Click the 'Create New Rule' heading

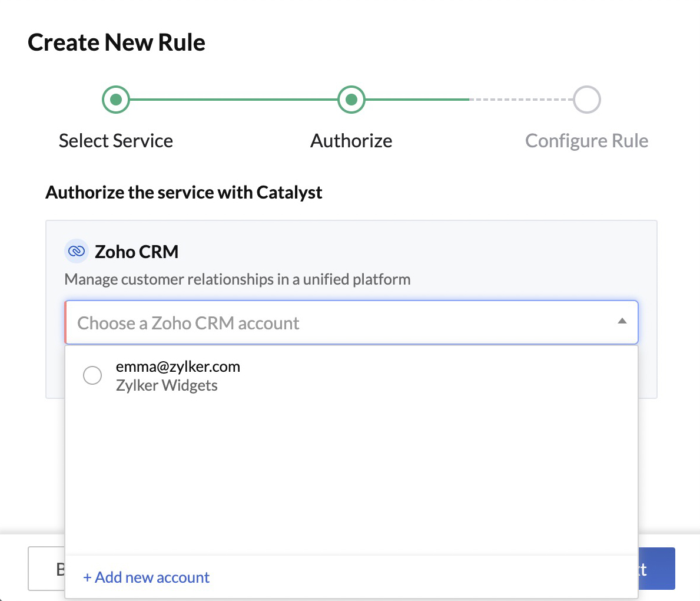[116, 42]
